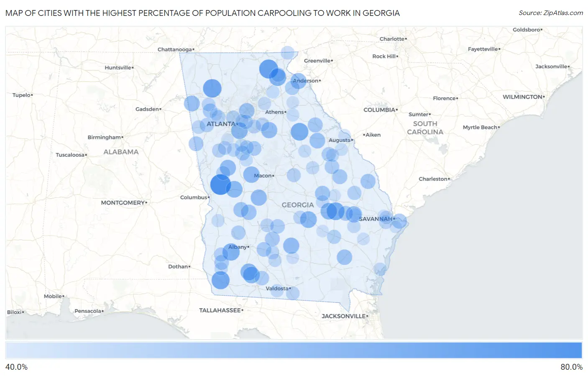Viewport: 588px width, 376px height.
Task: Click the 'Source: ZipAtlas.com' attribution text
Action: 551,13
